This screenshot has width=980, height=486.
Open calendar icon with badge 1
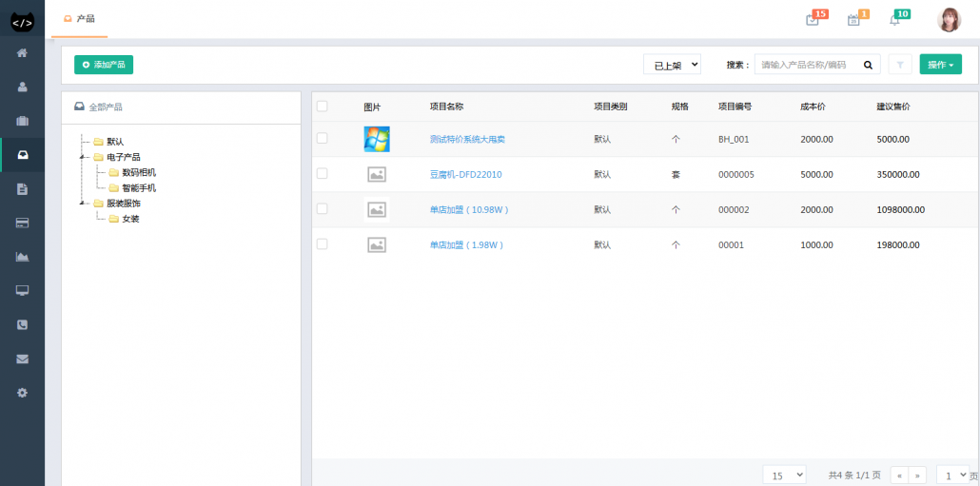point(853,20)
